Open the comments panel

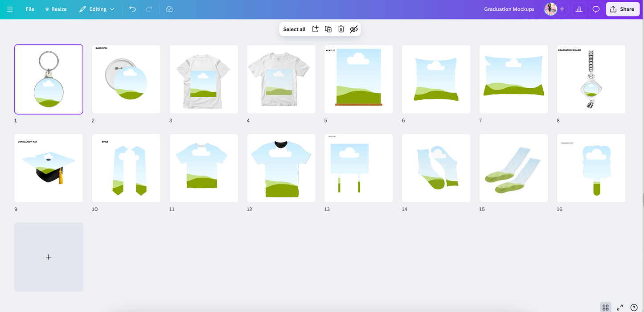[x=596, y=9]
